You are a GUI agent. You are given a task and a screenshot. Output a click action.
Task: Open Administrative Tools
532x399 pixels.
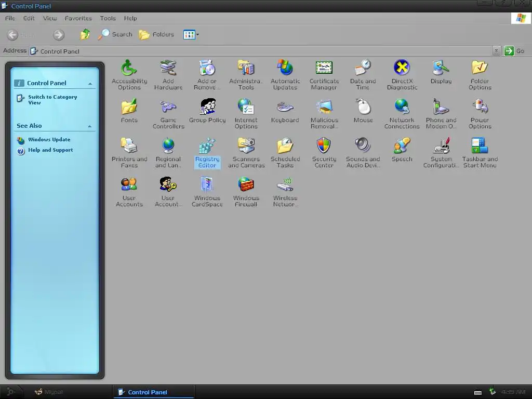point(246,75)
